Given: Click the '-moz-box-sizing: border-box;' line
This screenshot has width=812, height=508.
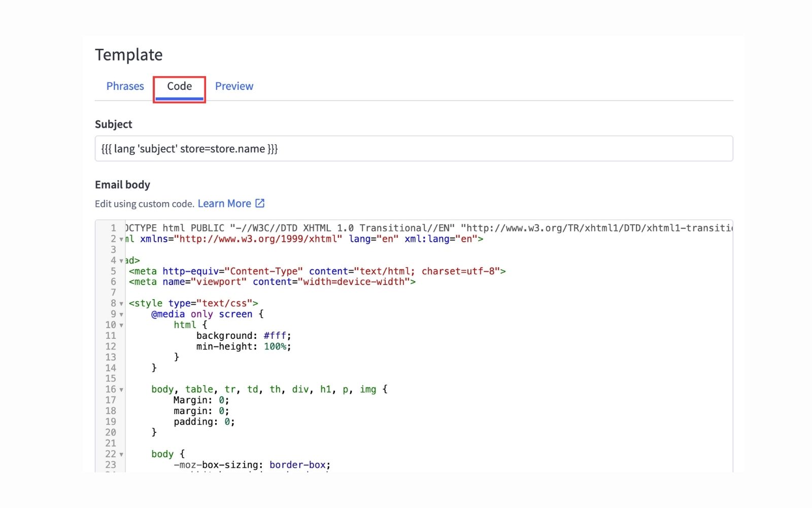Looking at the screenshot, I should [x=252, y=465].
